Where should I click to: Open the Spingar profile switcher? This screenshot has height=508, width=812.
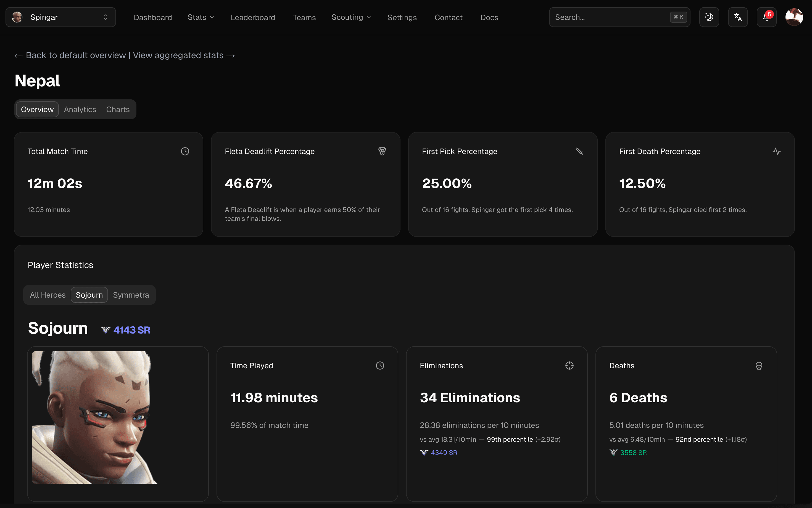click(60, 17)
